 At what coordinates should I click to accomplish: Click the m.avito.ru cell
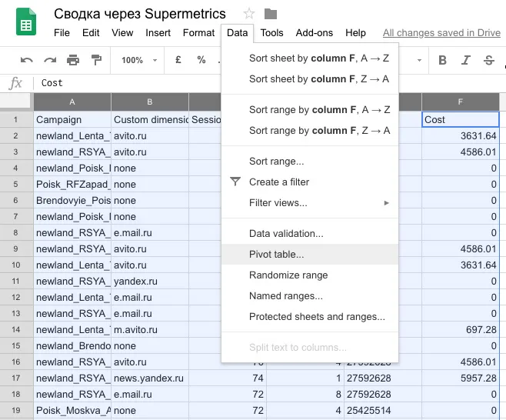point(150,329)
